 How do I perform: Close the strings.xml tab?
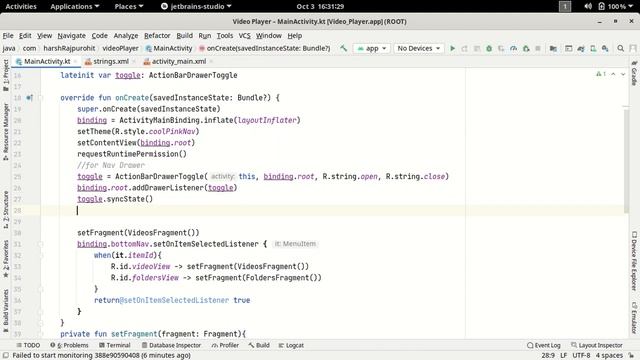pos(134,62)
